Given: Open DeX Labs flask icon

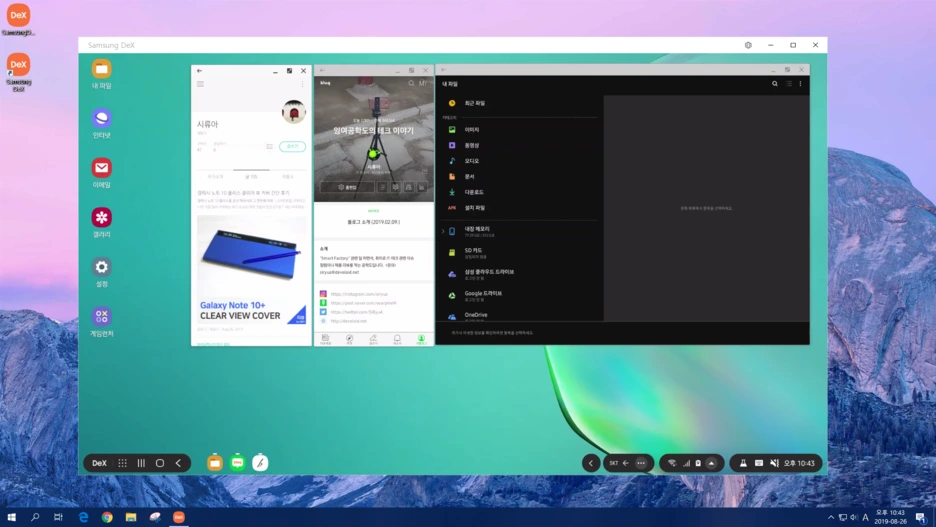Looking at the screenshot, I should pyautogui.click(x=743, y=463).
